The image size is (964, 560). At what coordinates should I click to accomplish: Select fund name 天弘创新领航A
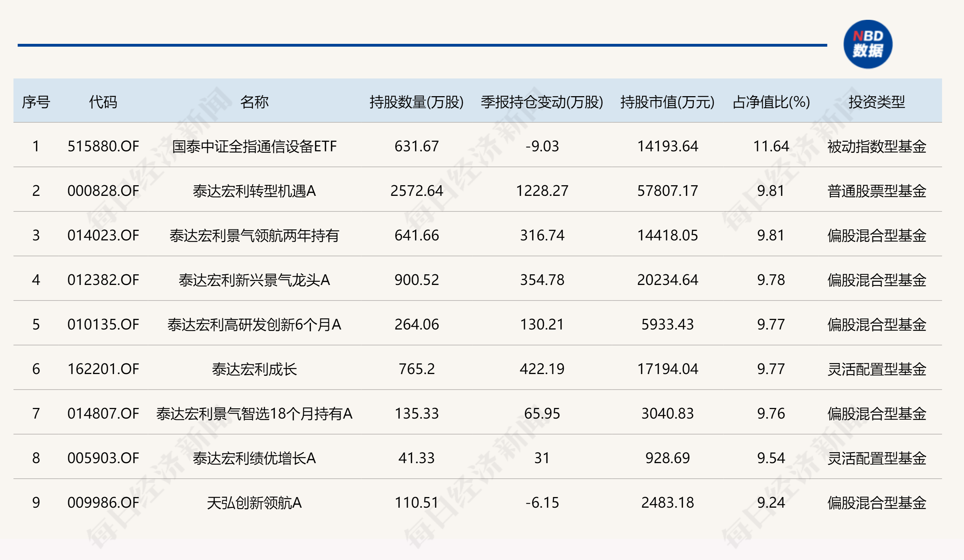254,503
